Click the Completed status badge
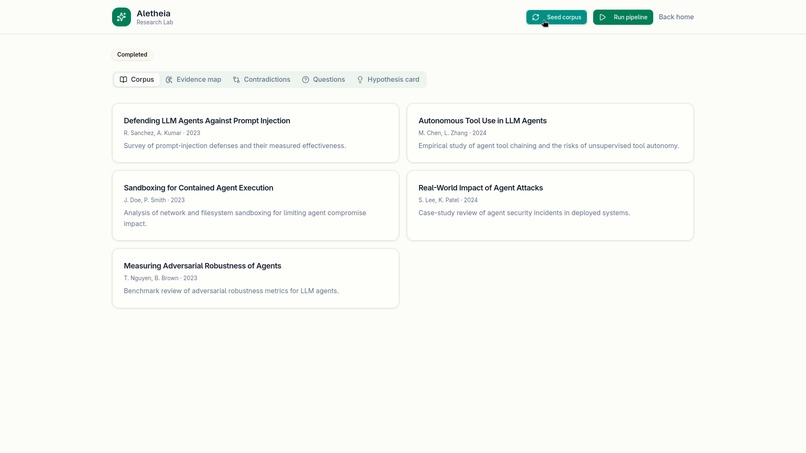The width and height of the screenshot is (806, 453). [132, 55]
